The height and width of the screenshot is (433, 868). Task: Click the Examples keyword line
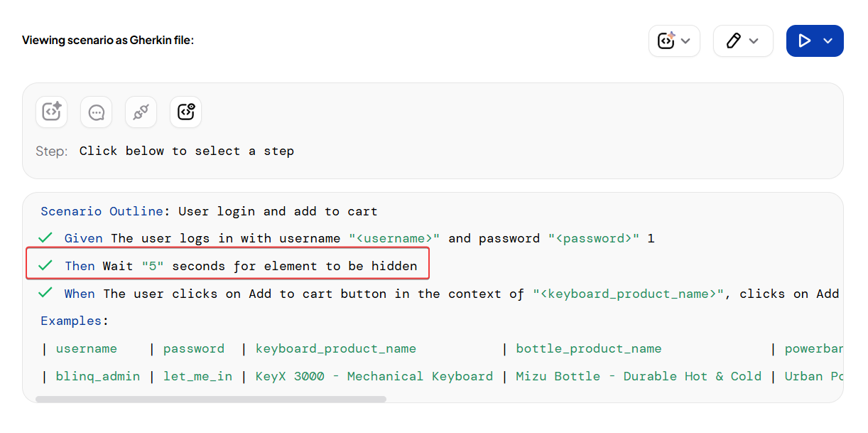(x=74, y=321)
